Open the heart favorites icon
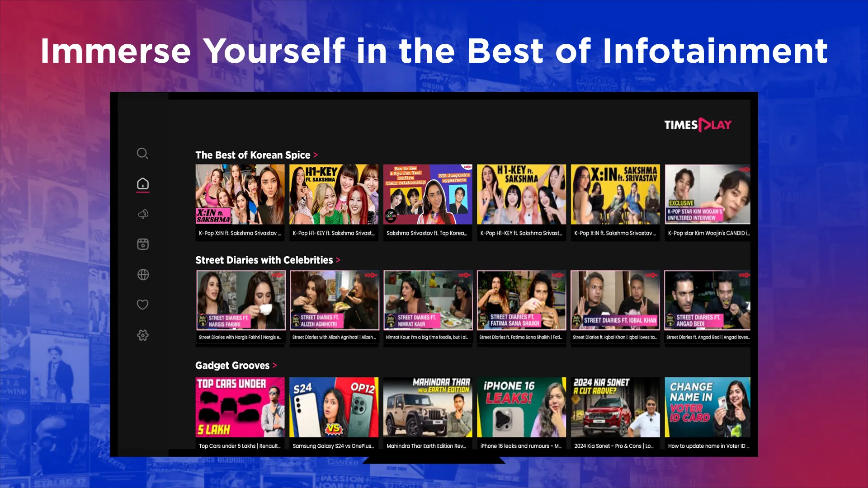 [142, 305]
